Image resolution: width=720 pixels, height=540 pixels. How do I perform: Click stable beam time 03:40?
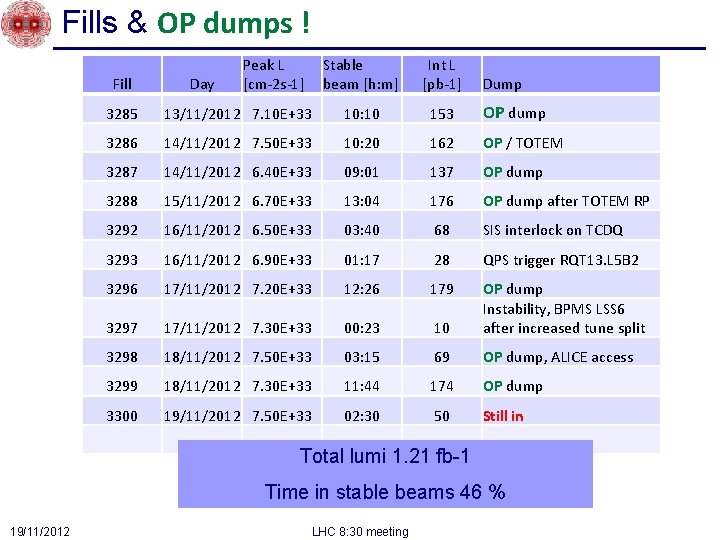point(362,230)
